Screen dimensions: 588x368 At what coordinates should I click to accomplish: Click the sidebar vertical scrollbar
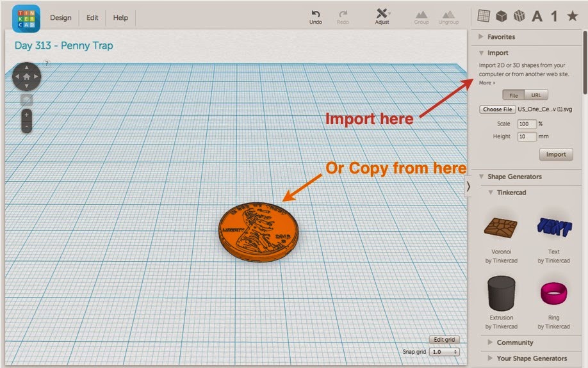pos(585,63)
